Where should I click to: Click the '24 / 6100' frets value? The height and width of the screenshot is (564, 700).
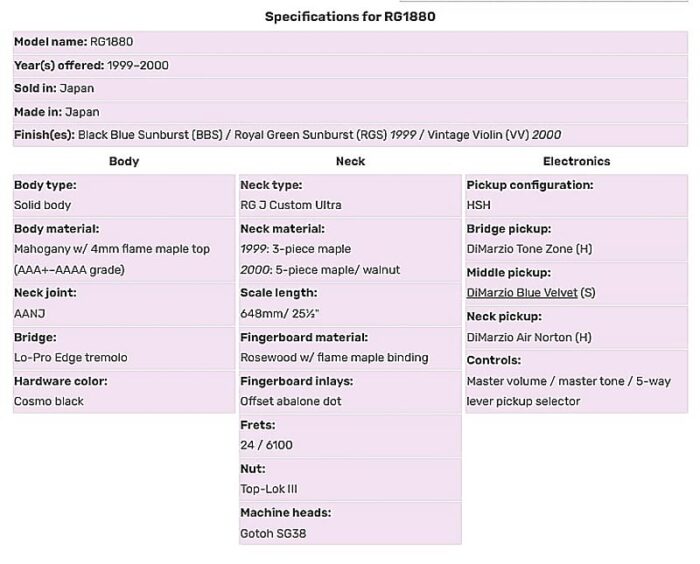[x=267, y=445]
